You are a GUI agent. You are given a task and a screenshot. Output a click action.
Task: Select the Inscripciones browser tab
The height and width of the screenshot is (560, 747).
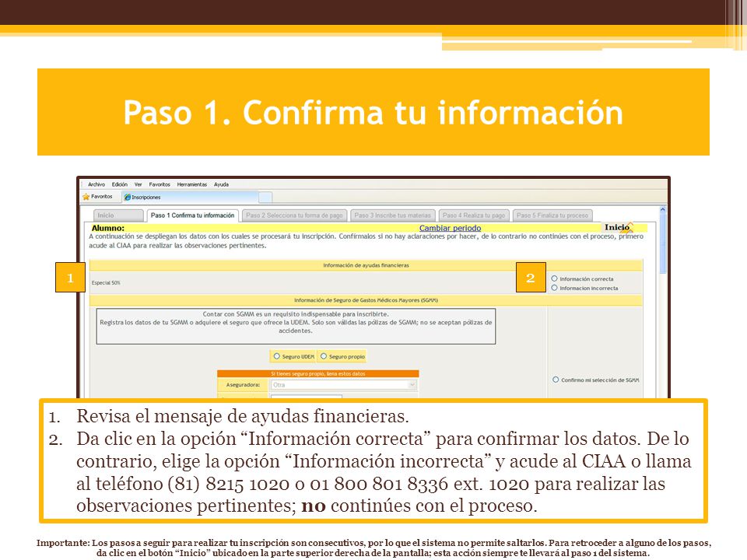(190, 197)
